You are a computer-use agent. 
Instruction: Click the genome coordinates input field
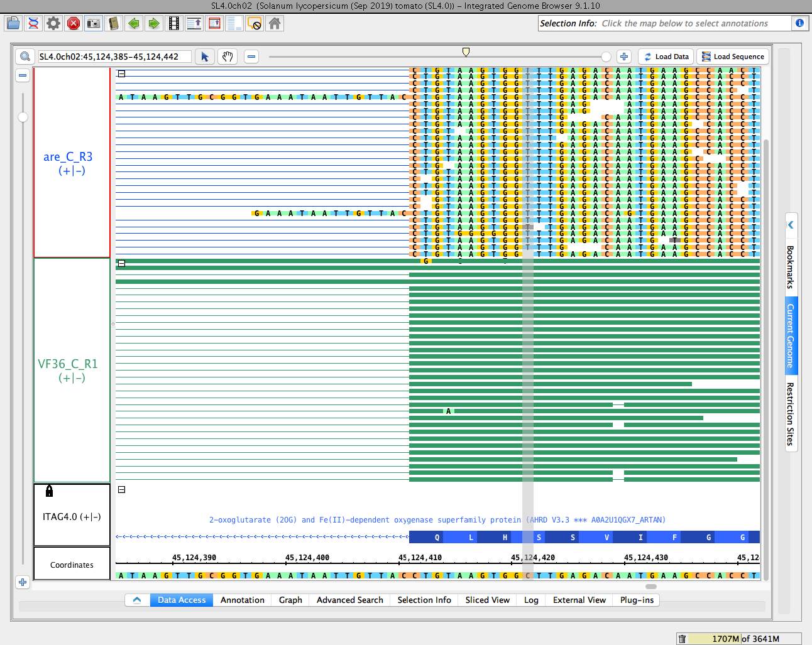click(113, 57)
